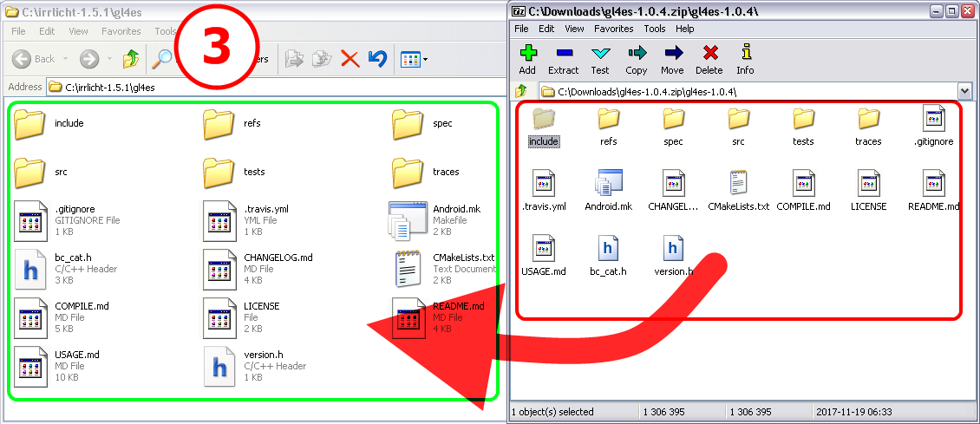Click the Undo button in Explorer
The height and width of the screenshot is (424, 980).
(377, 59)
